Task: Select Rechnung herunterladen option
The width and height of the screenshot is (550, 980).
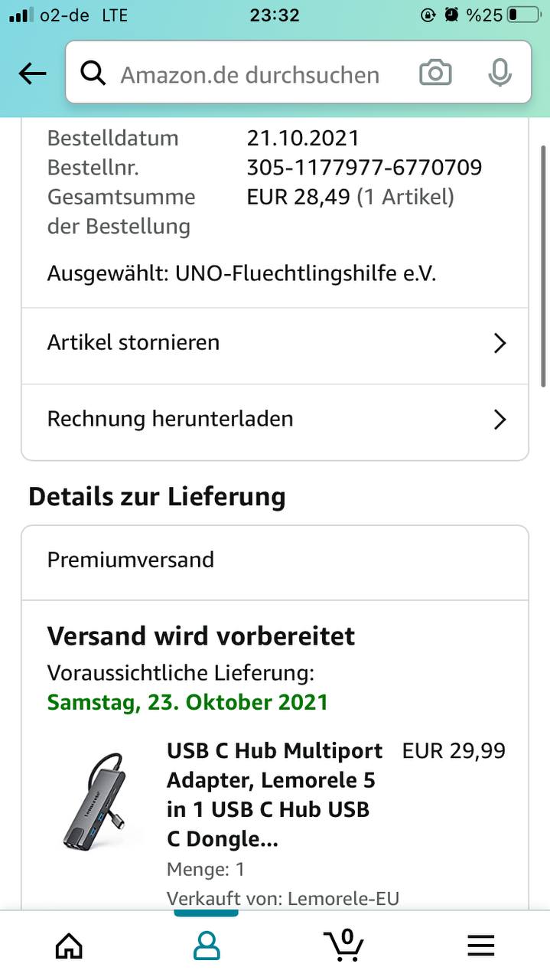Action: coord(275,420)
